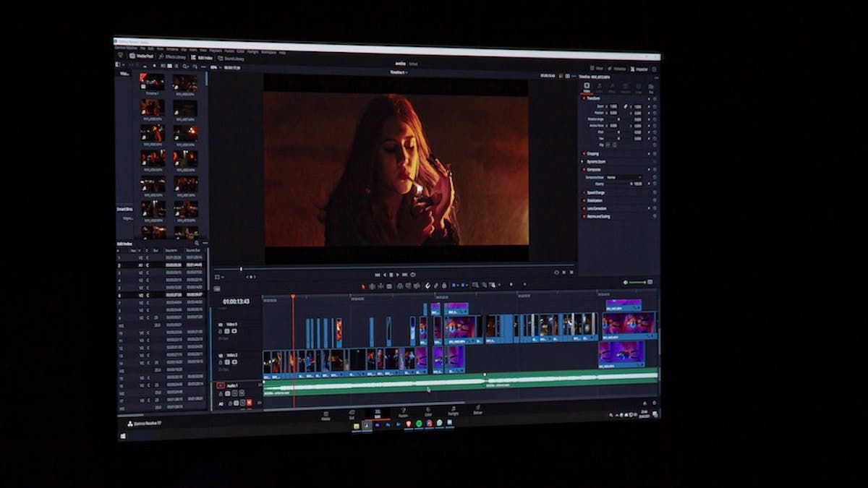The height and width of the screenshot is (488, 868).
Task: Toggle the Inspector panel
Action: tap(639, 69)
